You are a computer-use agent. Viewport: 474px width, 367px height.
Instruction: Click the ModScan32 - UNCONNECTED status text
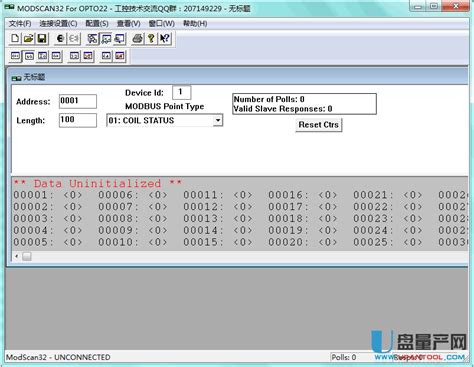[x=58, y=357]
